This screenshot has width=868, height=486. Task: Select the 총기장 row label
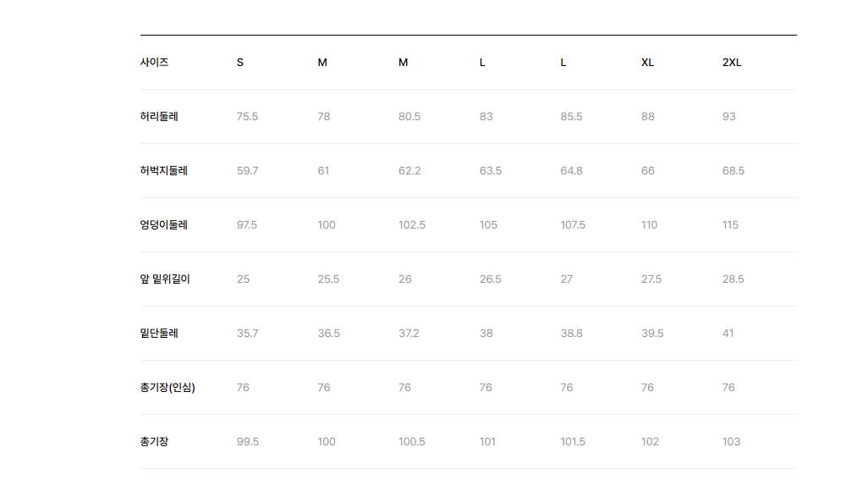pyautogui.click(x=154, y=442)
